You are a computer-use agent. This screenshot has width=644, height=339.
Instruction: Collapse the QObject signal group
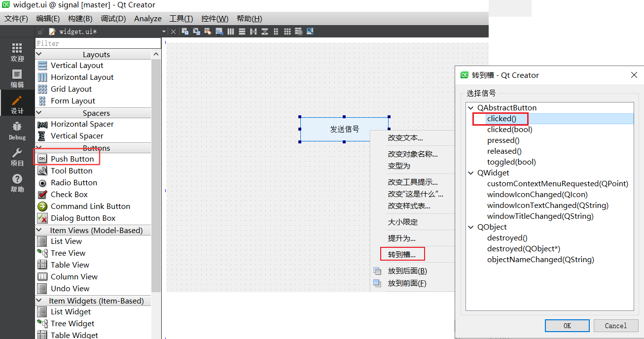[x=471, y=227]
